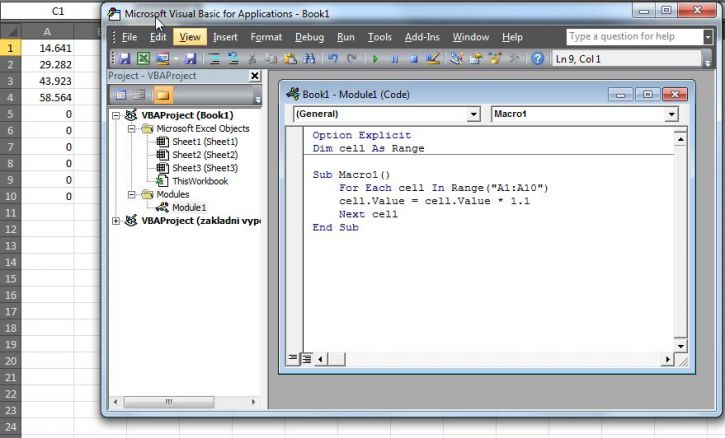Collapse the Modules folder node

[132, 194]
